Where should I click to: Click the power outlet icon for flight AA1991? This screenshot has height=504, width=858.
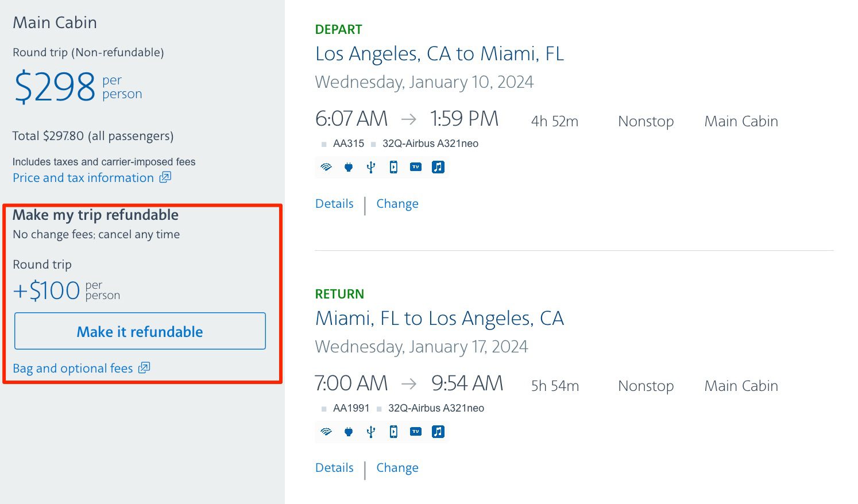[349, 432]
